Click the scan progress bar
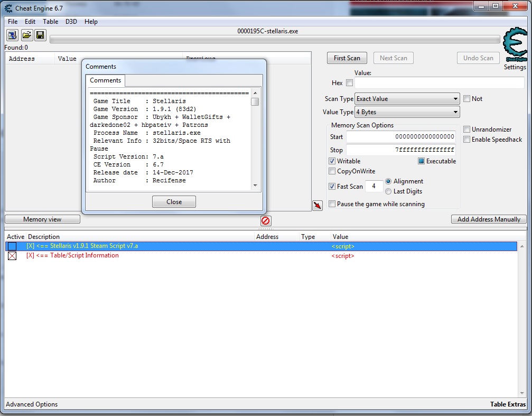This screenshot has width=532, height=416. (x=275, y=40)
